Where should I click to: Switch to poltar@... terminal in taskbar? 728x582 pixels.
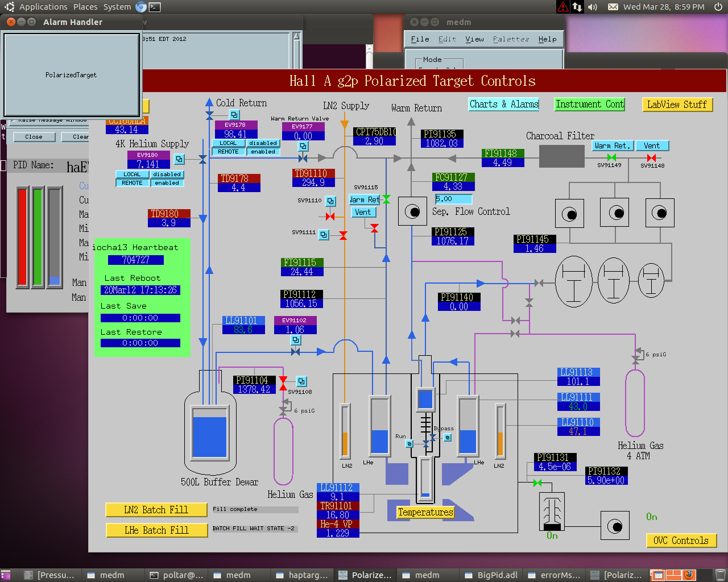[177, 575]
